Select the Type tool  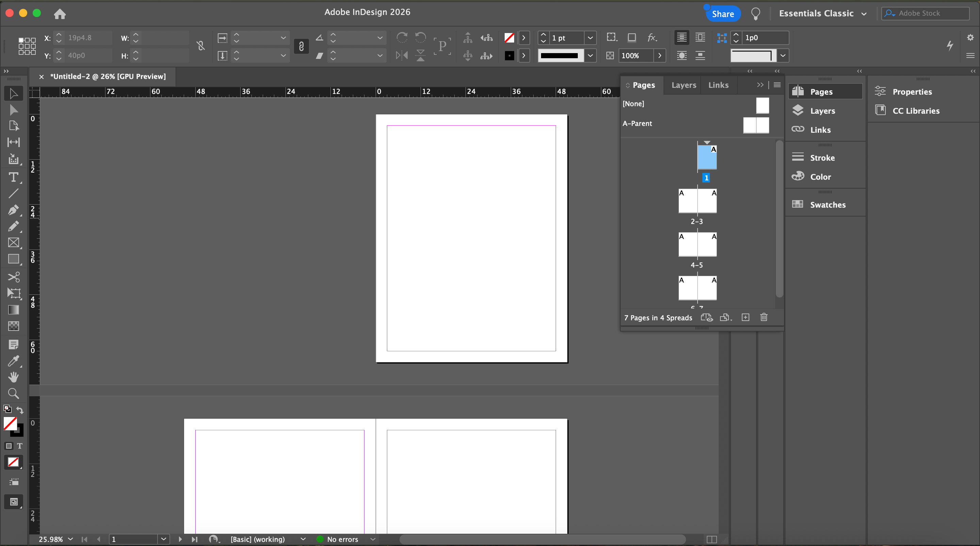pos(13,177)
